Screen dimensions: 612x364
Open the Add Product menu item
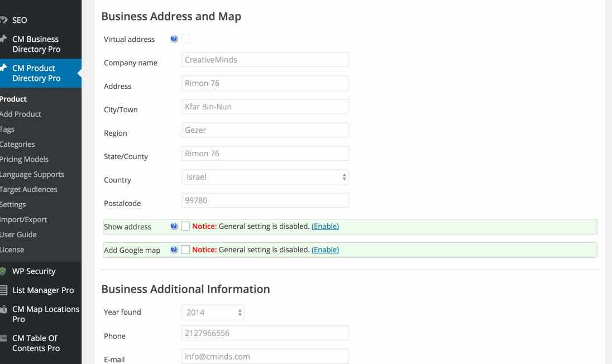21,114
